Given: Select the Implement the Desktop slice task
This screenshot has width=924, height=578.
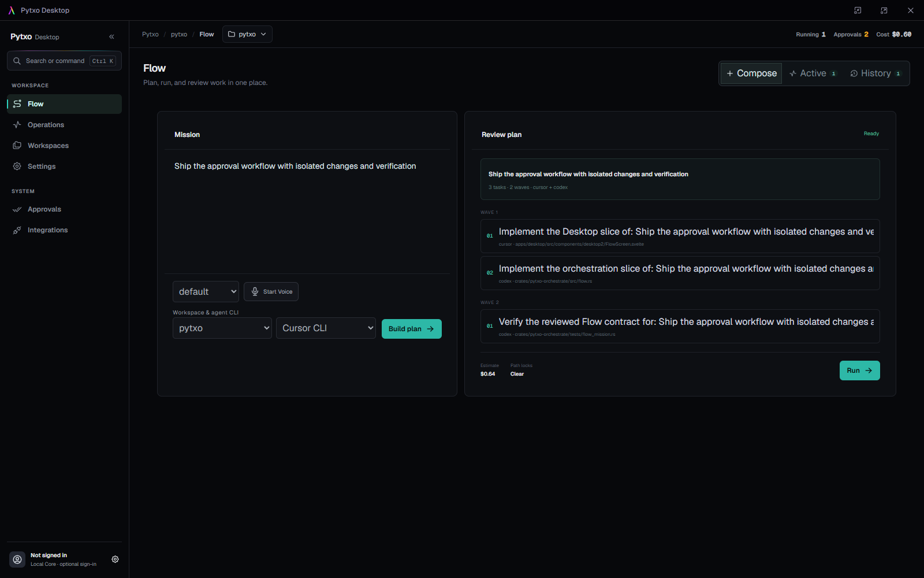Looking at the screenshot, I should (x=680, y=236).
